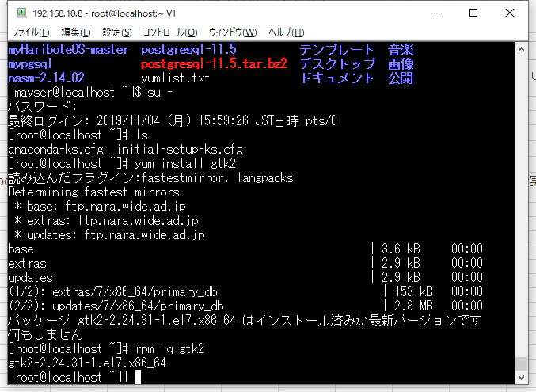The height and width of the screenshot is (392, 536).
Task: Click the extras repository row label
Action: [x=27, y=264]
